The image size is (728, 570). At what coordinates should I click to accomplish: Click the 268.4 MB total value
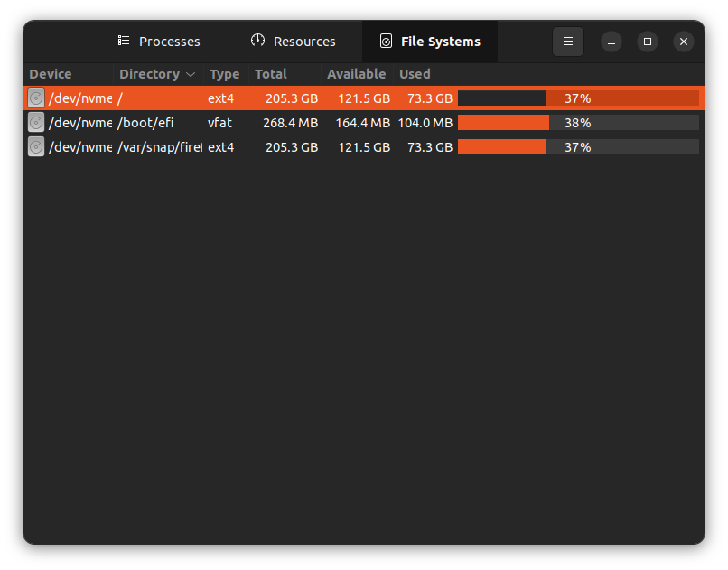290,123
